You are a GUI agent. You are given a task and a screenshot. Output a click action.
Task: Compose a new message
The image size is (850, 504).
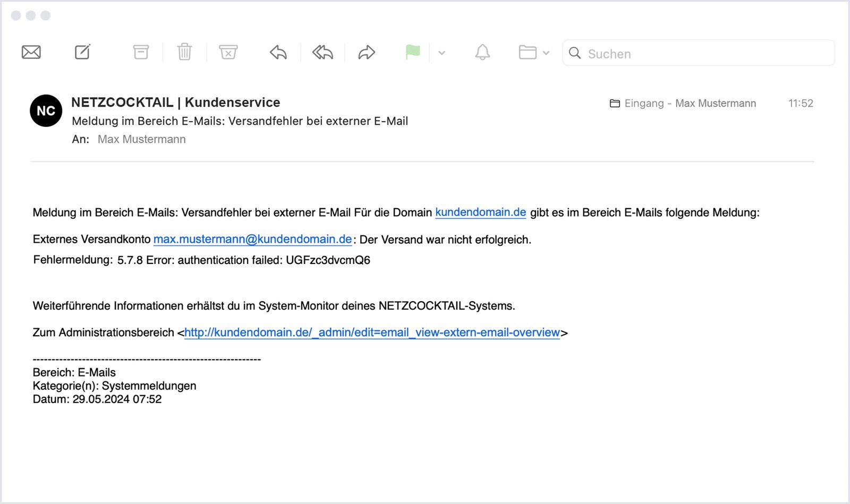[82, 52]
